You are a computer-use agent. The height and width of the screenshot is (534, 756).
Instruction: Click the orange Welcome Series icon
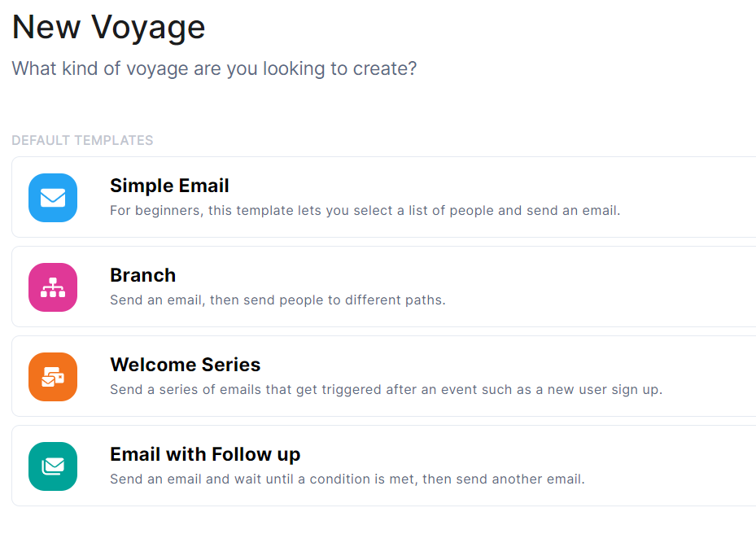click(x=53, y=377)
